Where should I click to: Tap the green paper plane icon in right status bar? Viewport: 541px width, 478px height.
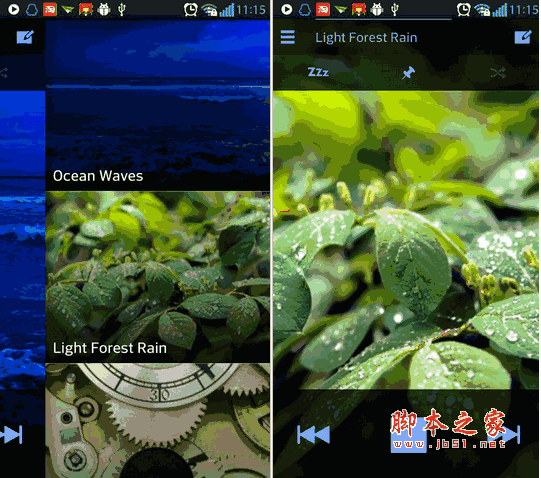tap(341, 10)
